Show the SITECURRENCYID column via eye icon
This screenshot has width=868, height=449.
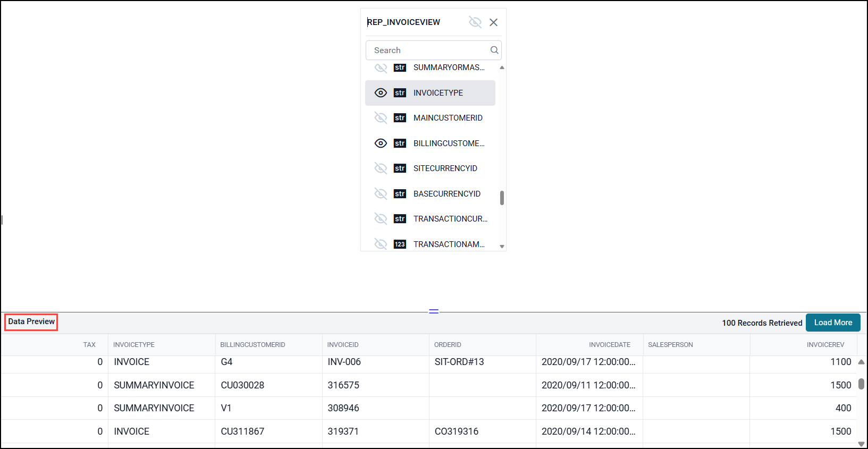[x=381, y=168]
